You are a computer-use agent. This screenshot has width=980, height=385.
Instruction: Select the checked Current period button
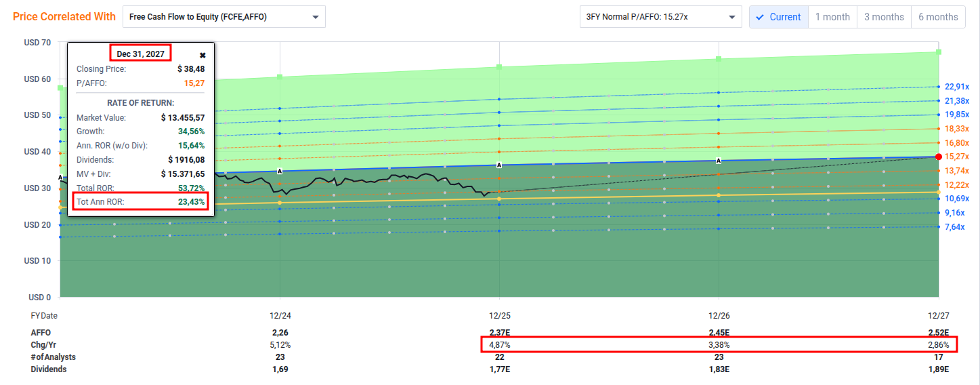pos(779,17)
